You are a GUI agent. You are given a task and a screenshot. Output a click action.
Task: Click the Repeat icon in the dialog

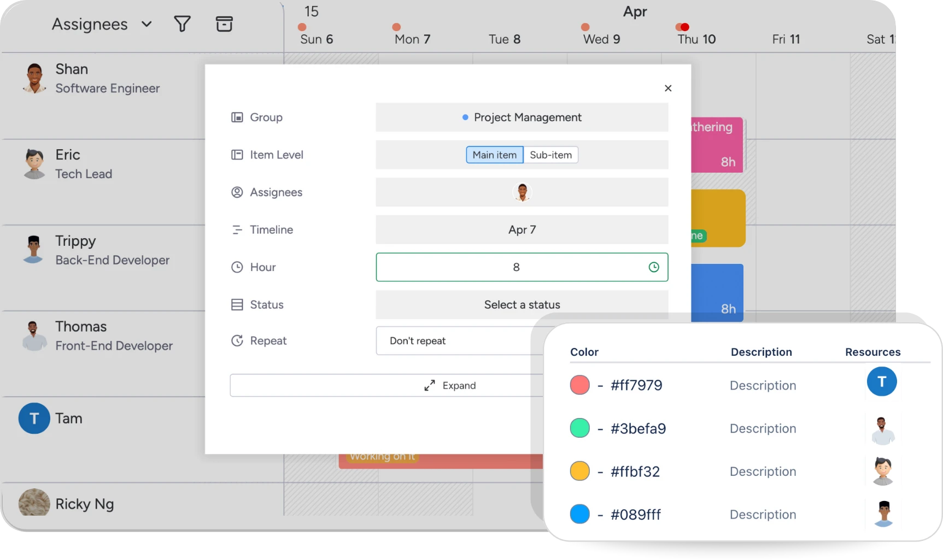237,340
